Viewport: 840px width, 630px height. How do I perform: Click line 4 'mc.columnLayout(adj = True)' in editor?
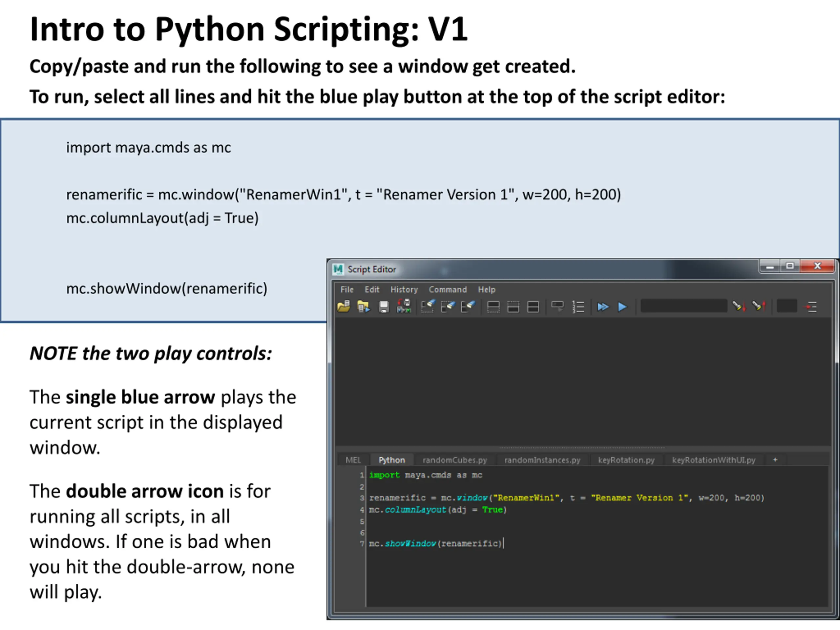[438, 510]
